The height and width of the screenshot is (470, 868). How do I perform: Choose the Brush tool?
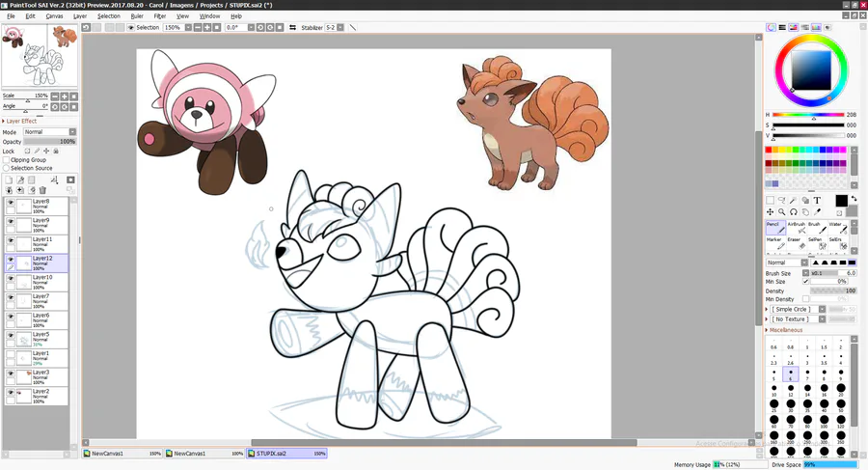(817, 227)
